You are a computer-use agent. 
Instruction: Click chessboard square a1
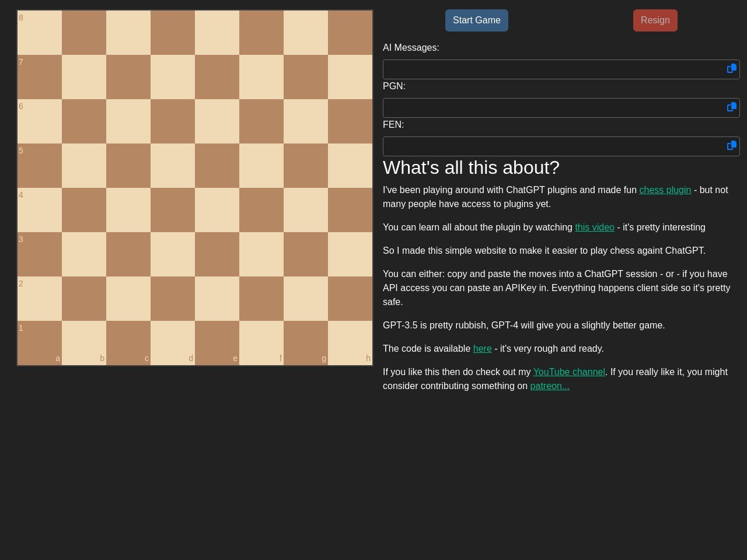tap(40, 343)
